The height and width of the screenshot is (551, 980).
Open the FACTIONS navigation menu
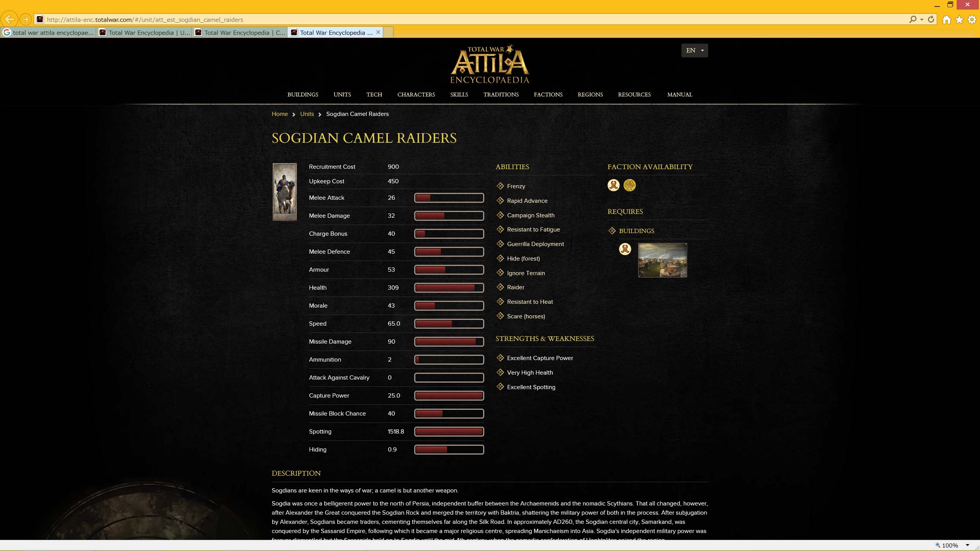tap(548, 95)
